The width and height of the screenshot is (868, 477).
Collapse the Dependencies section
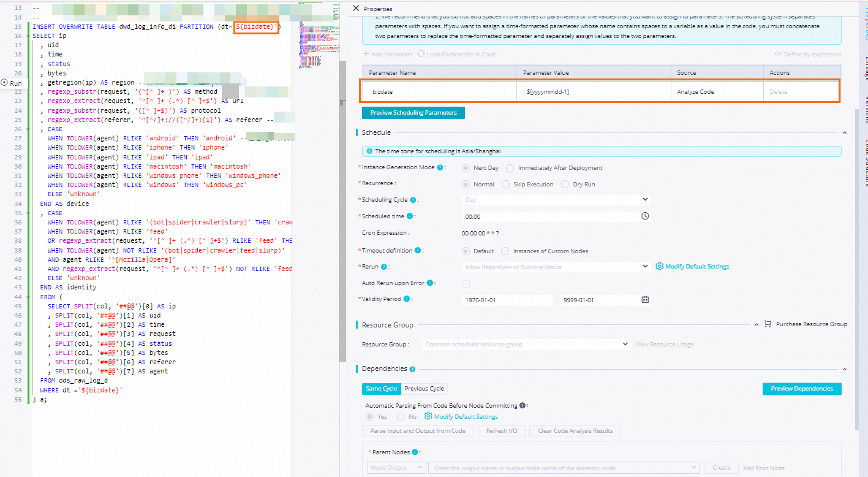point(844,369)
